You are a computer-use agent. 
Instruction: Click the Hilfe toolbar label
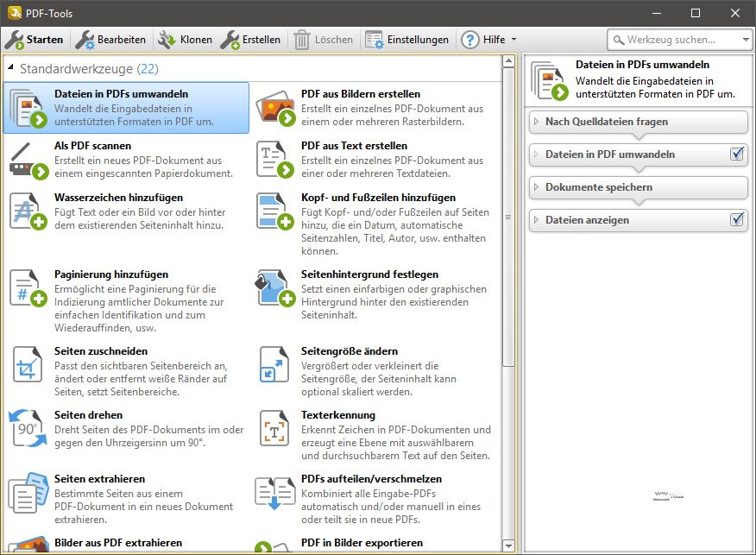[495, 40]
